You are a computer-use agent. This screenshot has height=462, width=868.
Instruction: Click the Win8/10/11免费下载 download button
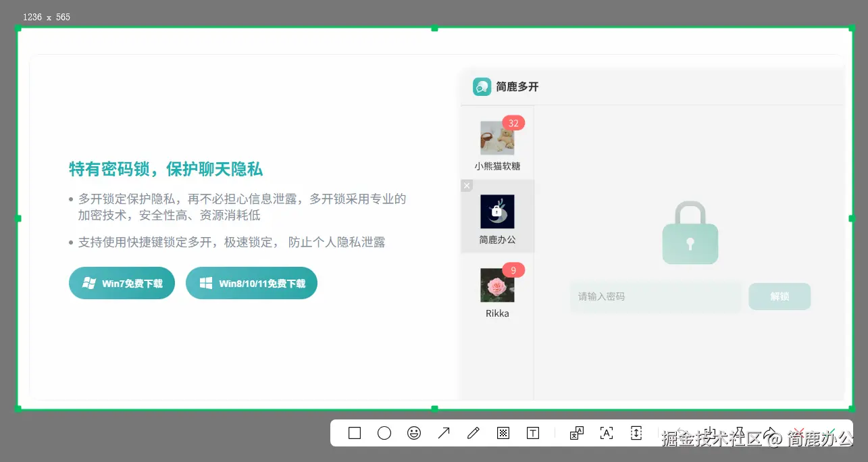[x=251, y=283]
